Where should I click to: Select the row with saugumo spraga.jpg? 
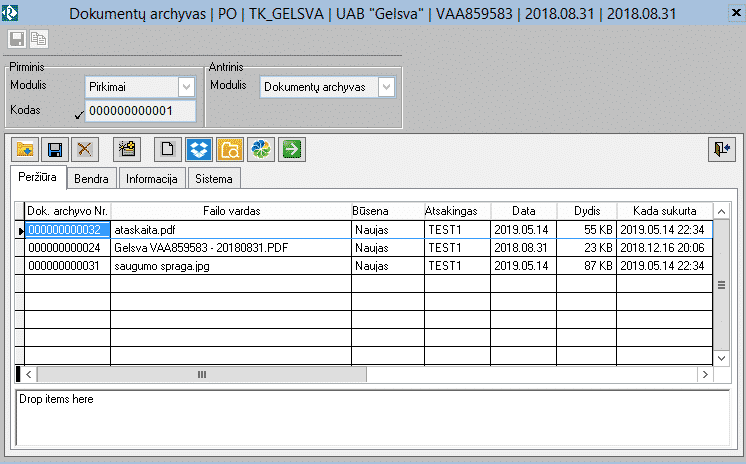[x=230, y=265]
